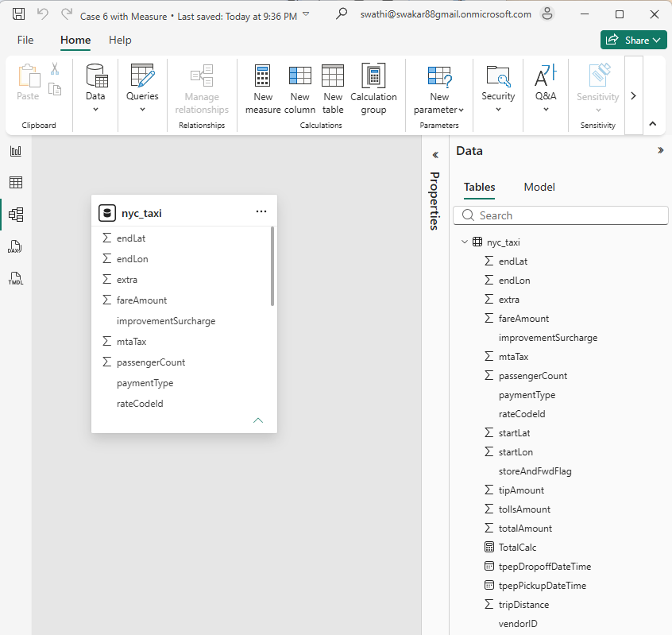
Task: Open TMDL view icon
Action: pos(15,278)
